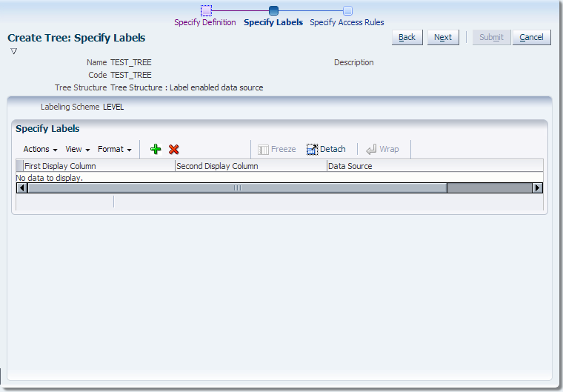Click the Specify Access Rules train stop icon
This screenshot has height=392, width=563.
point(347,10)
